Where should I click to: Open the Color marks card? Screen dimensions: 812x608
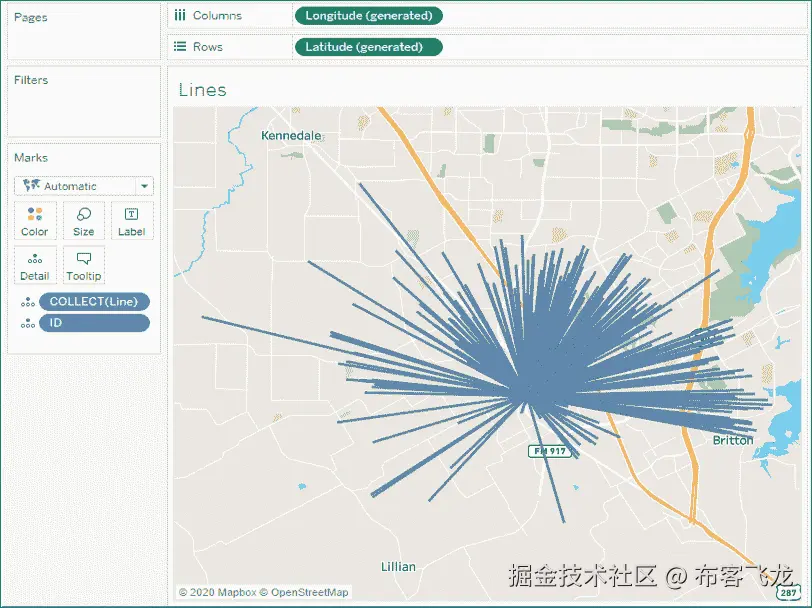(x=35, y=221)
